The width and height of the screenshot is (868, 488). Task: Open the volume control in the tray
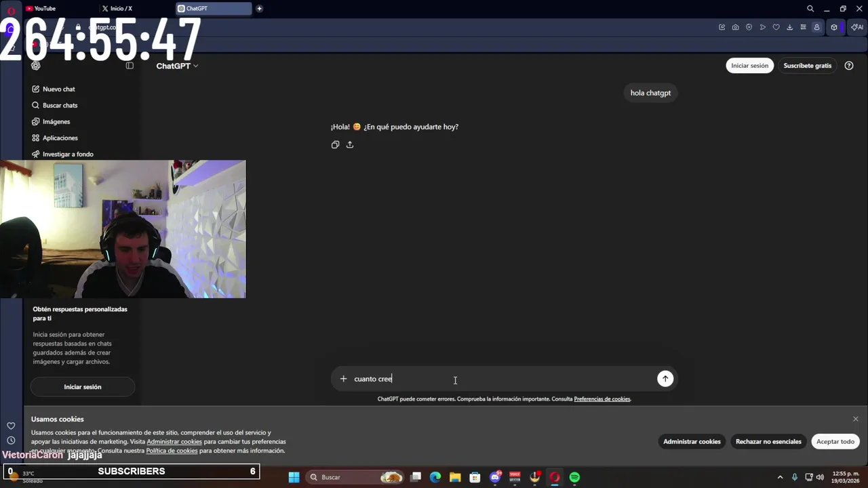click(820, 477)
